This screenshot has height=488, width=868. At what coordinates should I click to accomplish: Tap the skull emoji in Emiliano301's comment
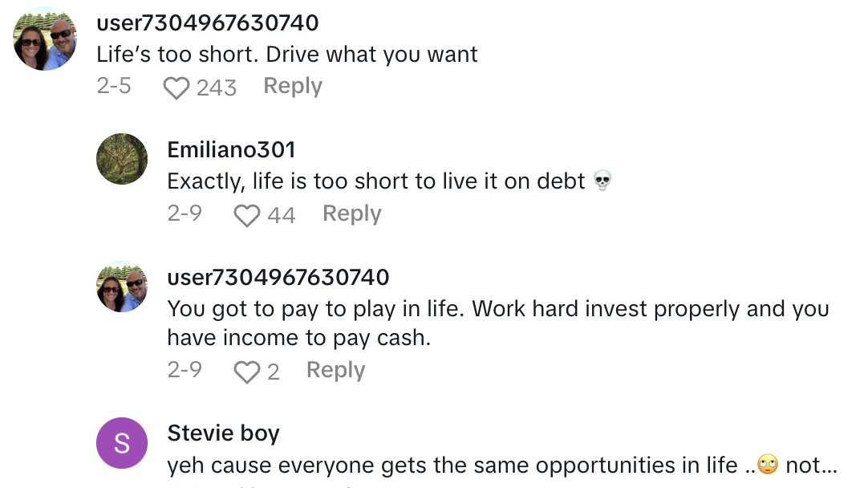(602, 181)
